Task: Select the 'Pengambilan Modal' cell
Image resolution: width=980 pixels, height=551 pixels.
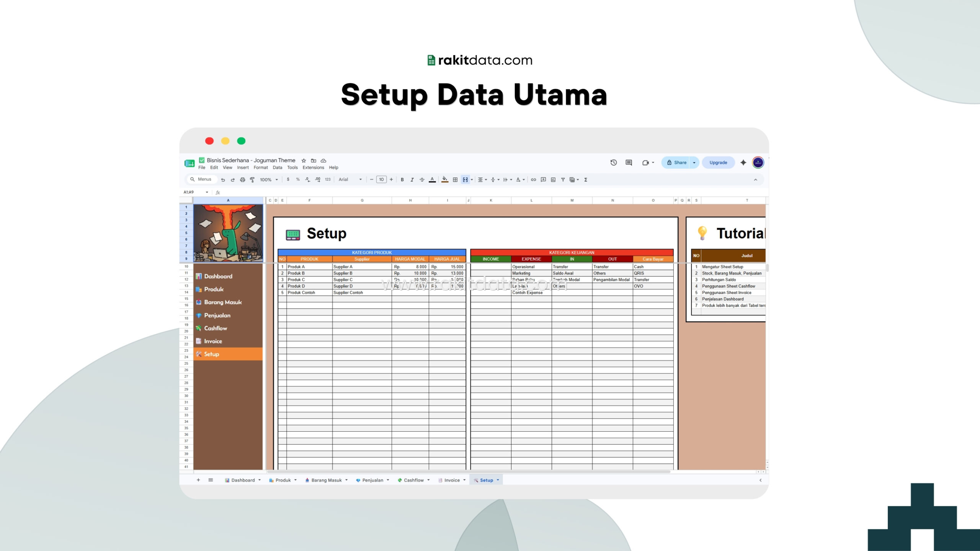Action: point(612,280)
